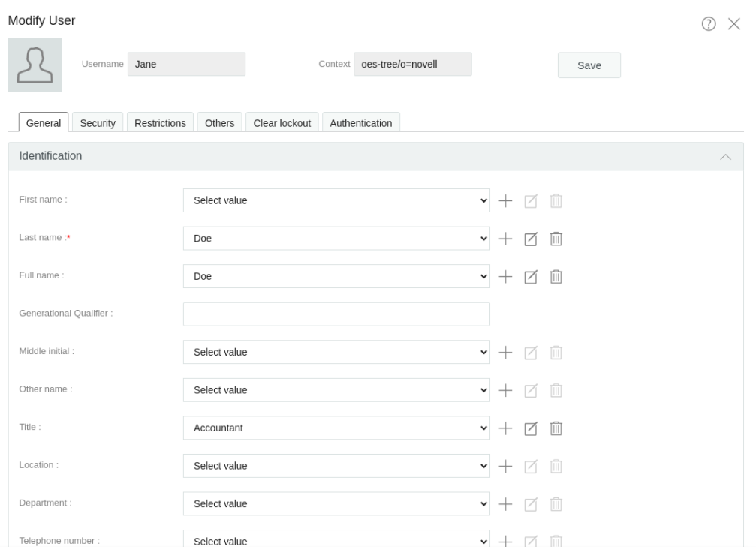
Task: Open the help for Modify User
Action: 708,23
